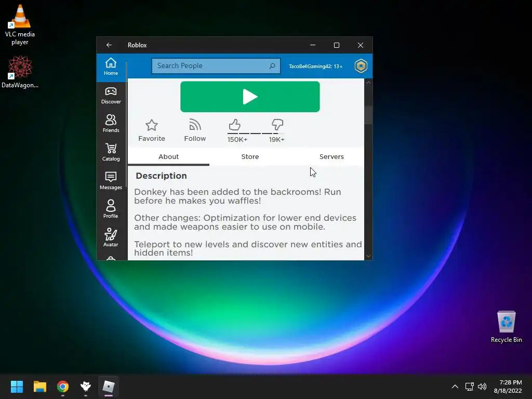532x399 pixels.
Task: Click the vertical scrollbar thumb
Action: 368,115
